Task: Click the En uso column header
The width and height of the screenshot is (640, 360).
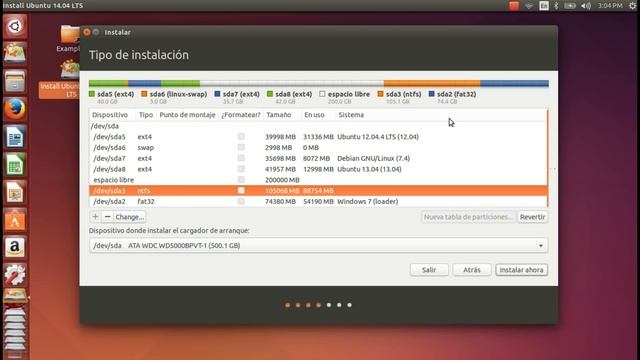Action: 318,115
